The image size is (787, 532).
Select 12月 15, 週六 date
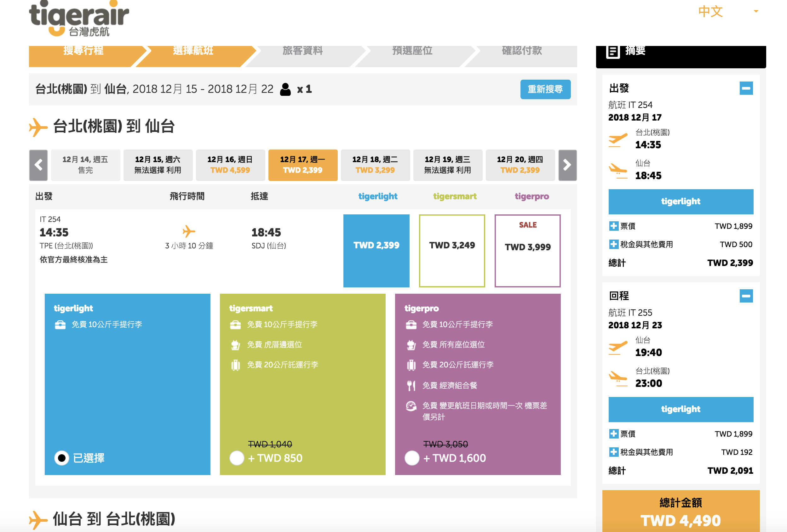[158, 165]
